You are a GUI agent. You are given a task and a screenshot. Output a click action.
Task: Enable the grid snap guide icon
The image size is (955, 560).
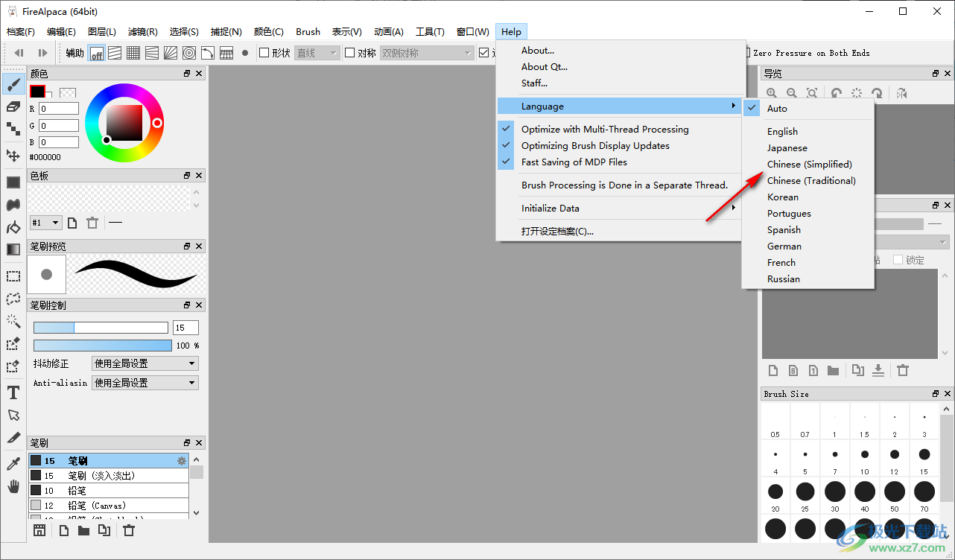coord(133,53)
